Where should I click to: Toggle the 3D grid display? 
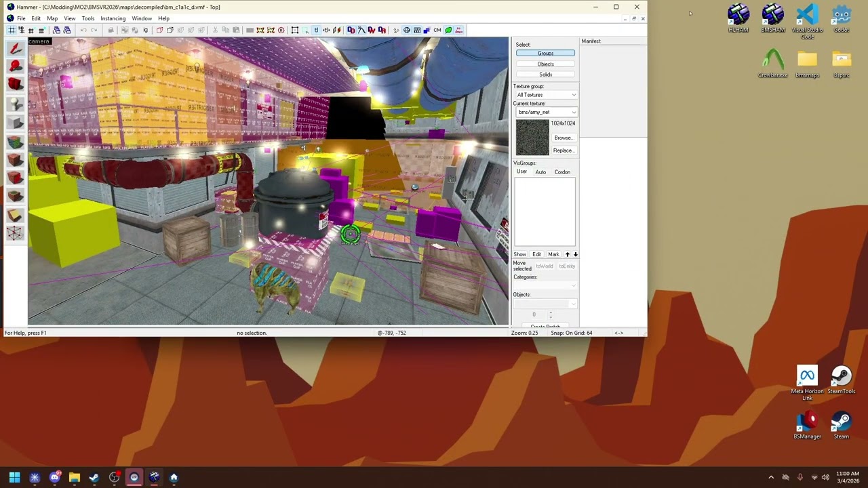click(21, 30)
